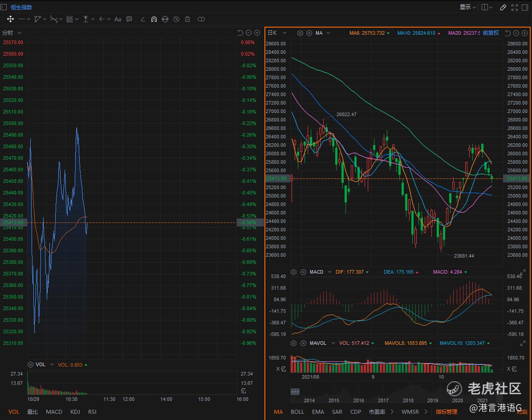Close the VOL indicator on intraday chart
This screenshot has width=532, height=420.
[x=30, y=364]
